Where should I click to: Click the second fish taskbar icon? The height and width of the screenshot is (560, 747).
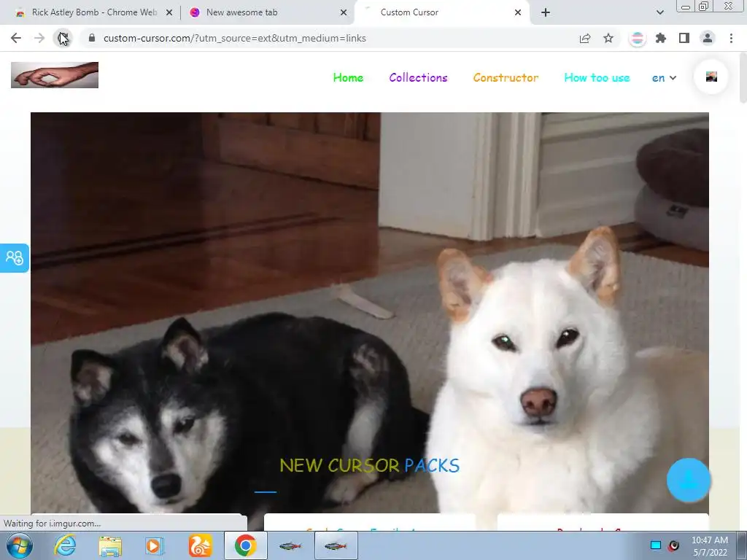coord(336,545)
